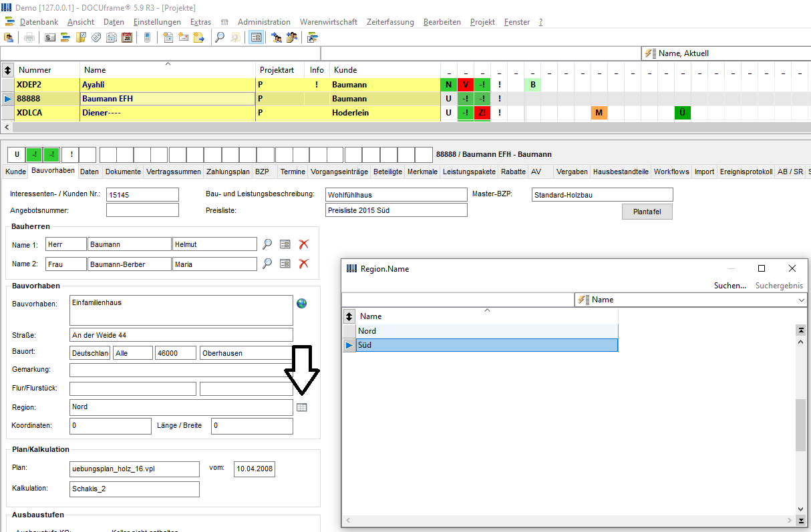Click the magnifier icon for Name 1
811x532 pixels.
click(x=267, y=244)
